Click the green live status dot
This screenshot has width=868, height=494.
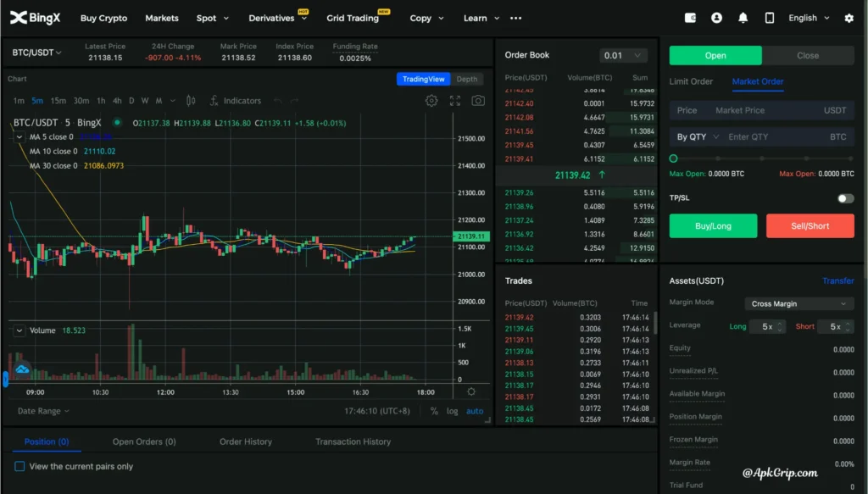click(117, 122)
